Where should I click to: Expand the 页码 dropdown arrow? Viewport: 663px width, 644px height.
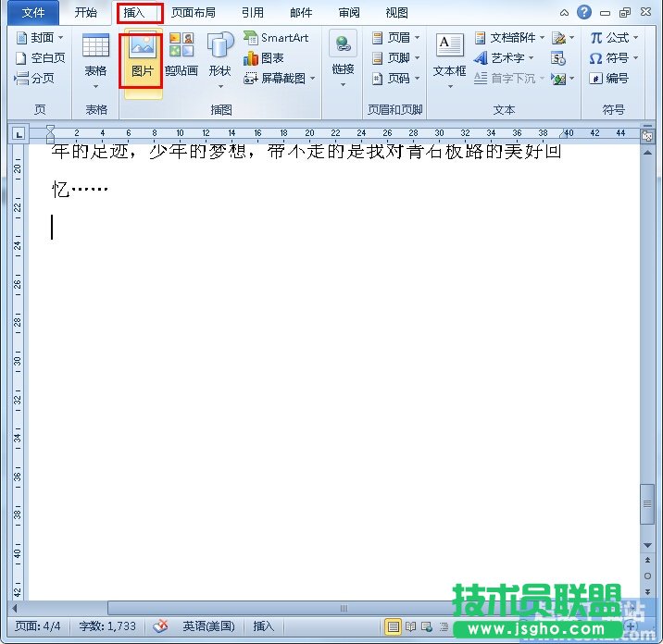click(417, 78)
